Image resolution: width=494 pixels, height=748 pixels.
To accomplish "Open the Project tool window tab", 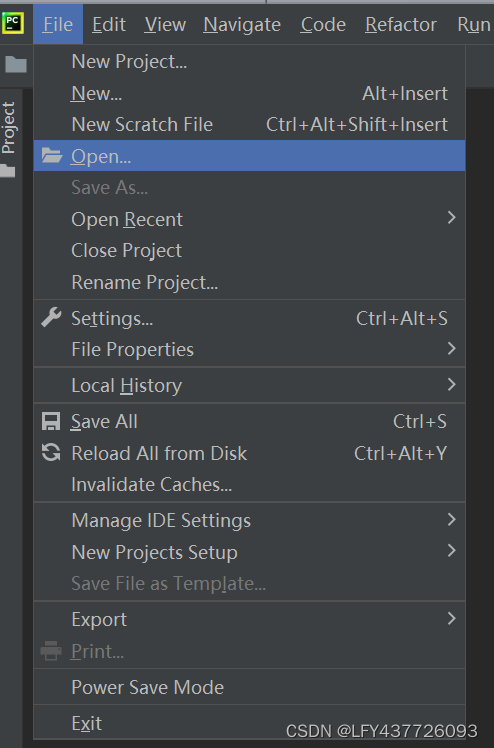I will pos(9,127).
